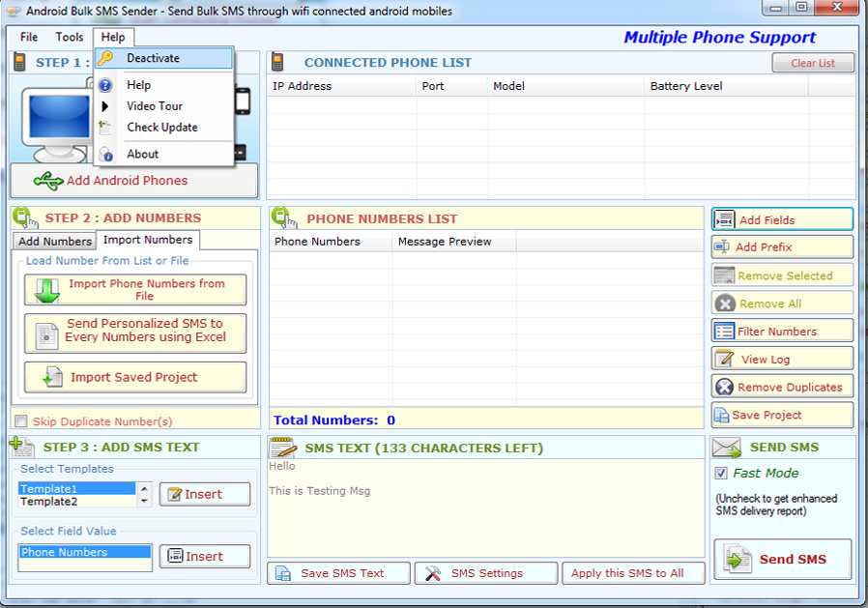This screenshot has height=608, width=868.
Task: Click the gray X icon for Remove All
Action: pyautogui.click(x=725, y=304)
